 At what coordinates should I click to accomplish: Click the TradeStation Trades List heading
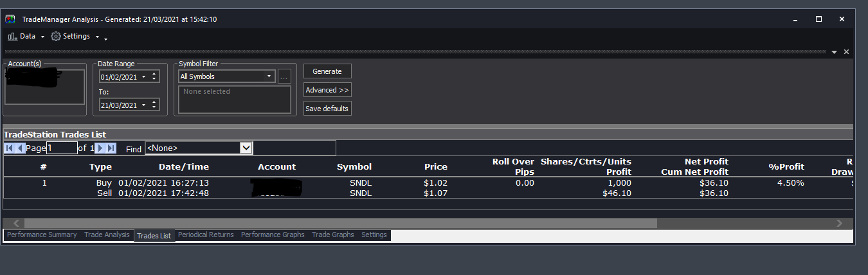click(x=55, y=134)
